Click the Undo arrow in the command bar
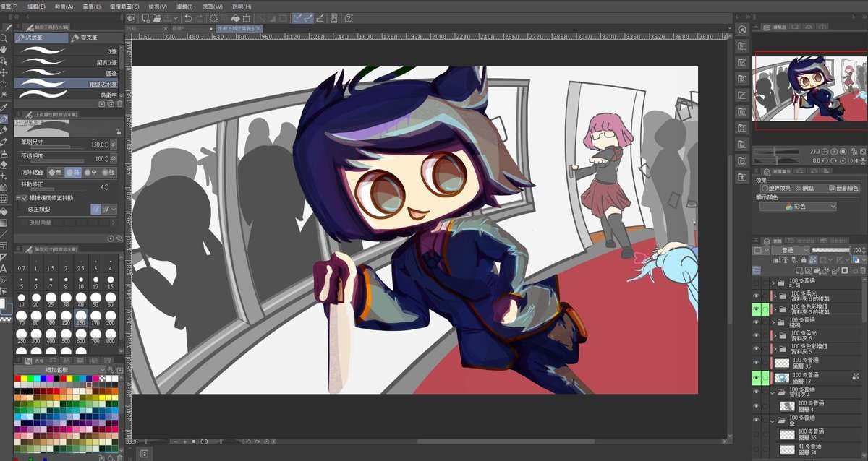Viewport: 868px width, 461px height. [188, 18]
